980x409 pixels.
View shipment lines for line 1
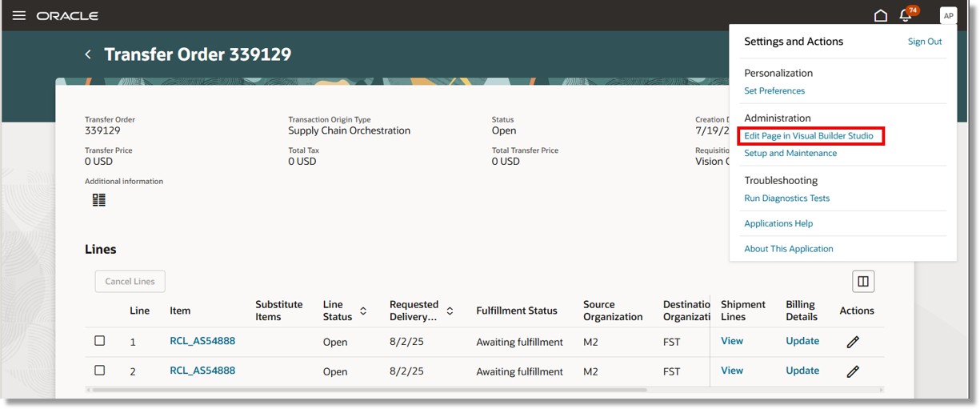(732, 341)
